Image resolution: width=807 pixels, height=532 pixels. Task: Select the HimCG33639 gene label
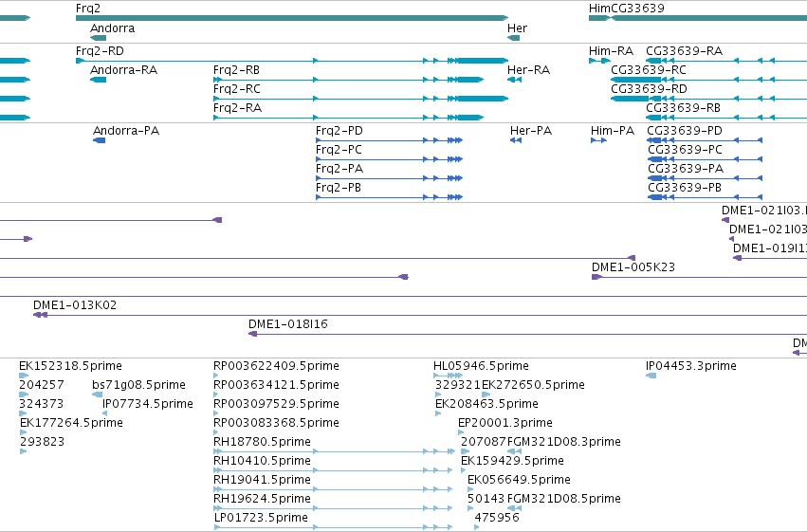click(x=627, y=9)
